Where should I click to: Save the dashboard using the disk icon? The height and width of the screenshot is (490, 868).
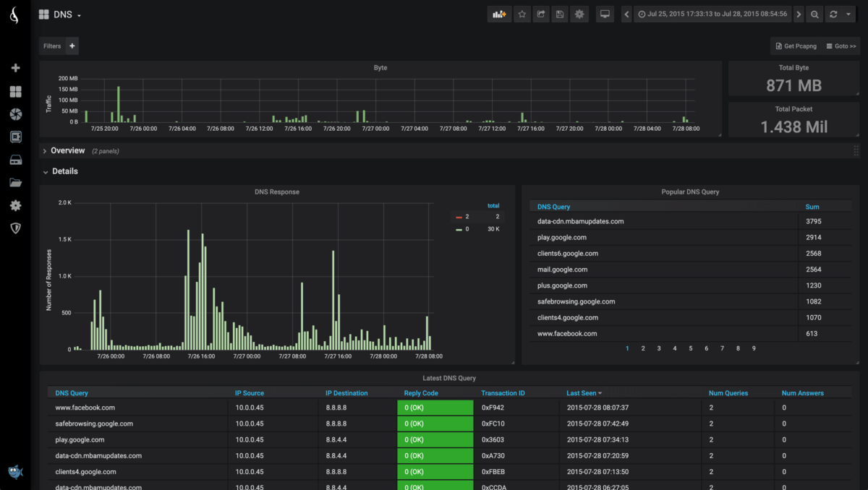click(560, 14)
